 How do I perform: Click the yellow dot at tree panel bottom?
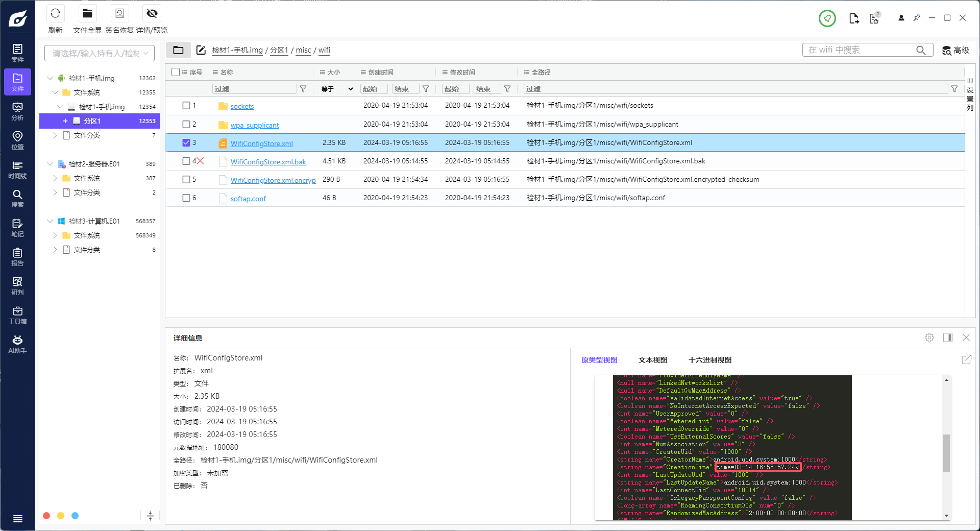point(61,516)
